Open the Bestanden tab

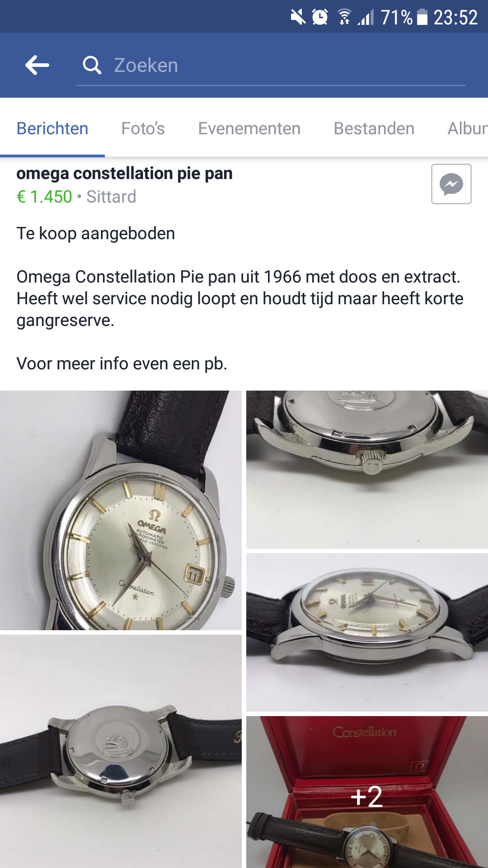[x=374, y=128]
